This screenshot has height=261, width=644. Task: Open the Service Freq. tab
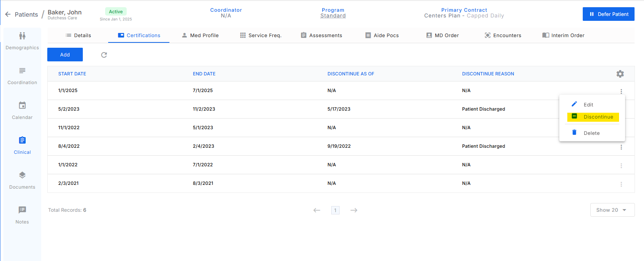pyautogui.click(x=261, y=35)
